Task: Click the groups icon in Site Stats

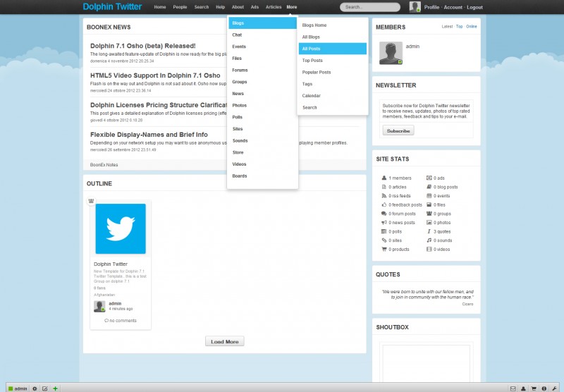Action: 429,214
